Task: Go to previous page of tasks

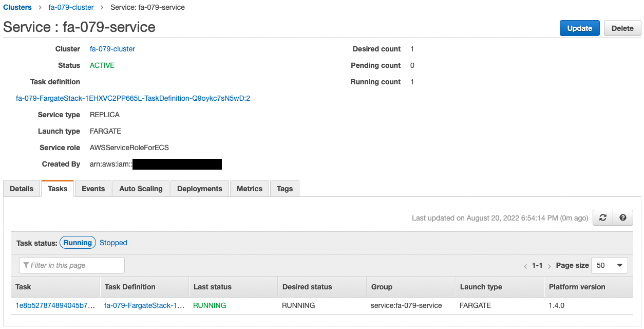Action: (x=525, y=265)
